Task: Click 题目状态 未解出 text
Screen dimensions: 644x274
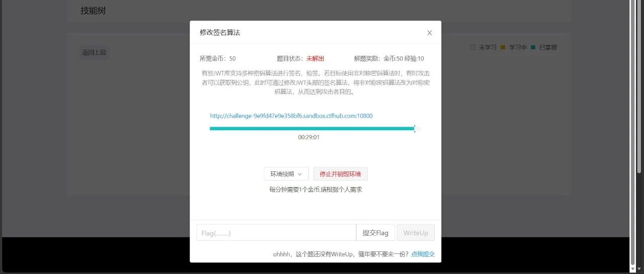Action: (x=300, y=59)
